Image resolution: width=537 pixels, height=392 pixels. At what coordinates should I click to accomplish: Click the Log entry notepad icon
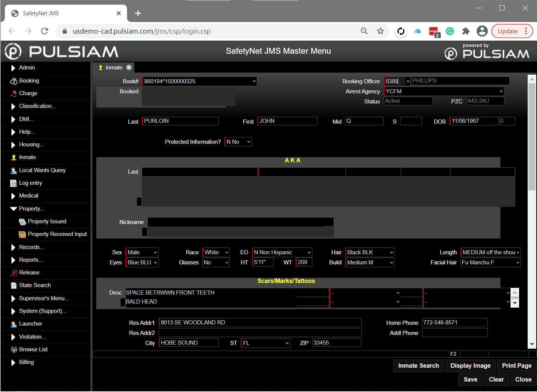(13, 183)
